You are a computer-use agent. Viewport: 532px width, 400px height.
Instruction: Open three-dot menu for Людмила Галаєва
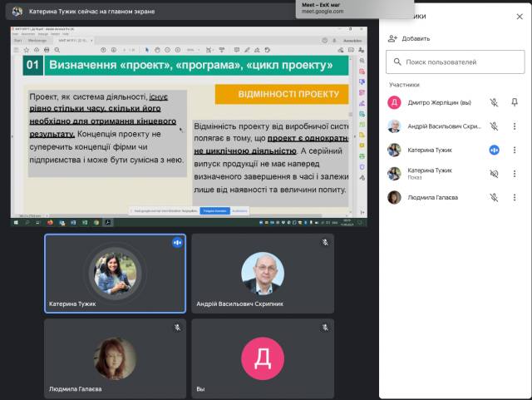tap(515, 197)
